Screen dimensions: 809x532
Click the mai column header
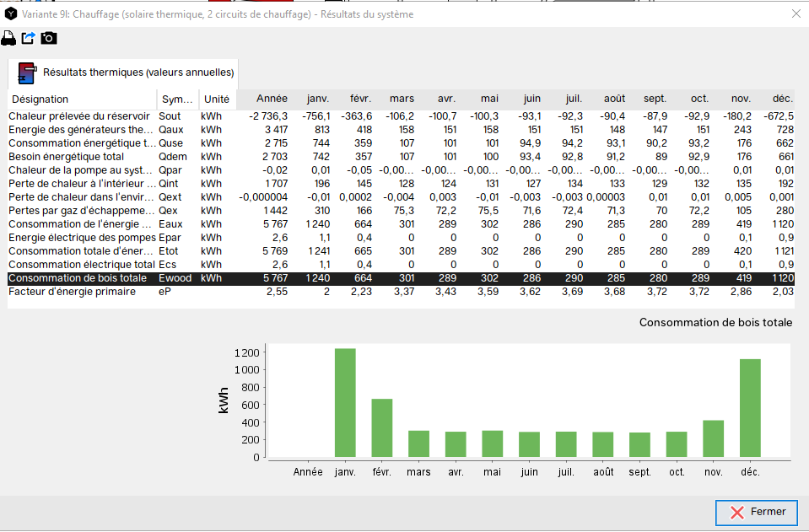(480, 99)
